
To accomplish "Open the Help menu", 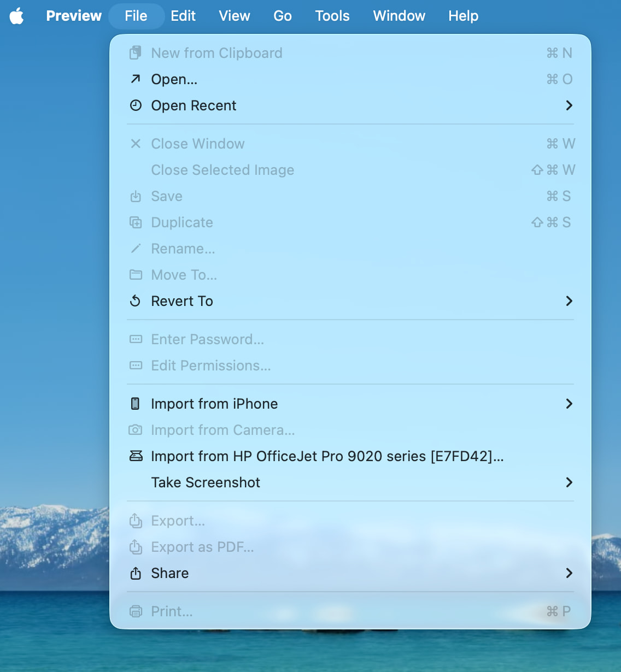I will (463, 16).
